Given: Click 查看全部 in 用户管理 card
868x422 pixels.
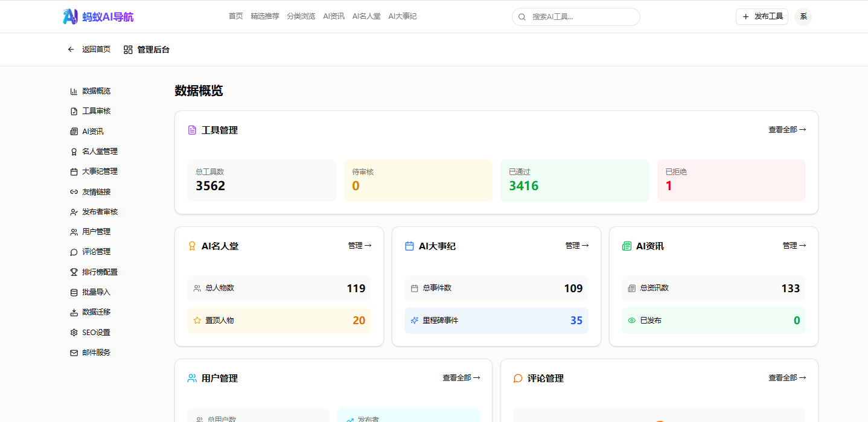Looking at the screenshot, I should click(461, 378).
